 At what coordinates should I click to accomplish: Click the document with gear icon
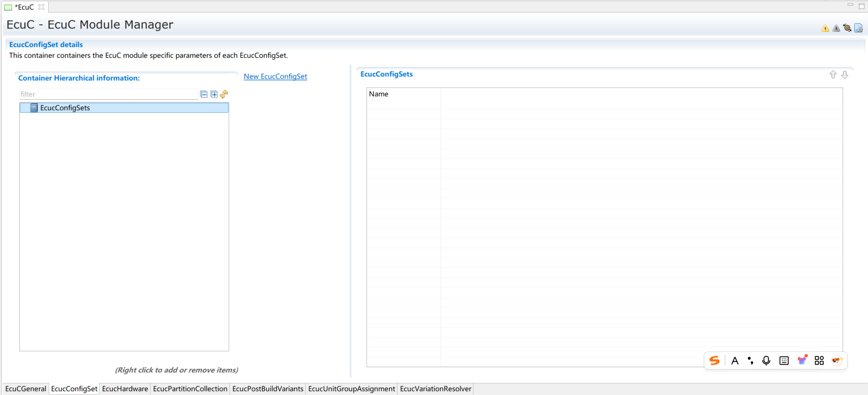tap(858, 28)
